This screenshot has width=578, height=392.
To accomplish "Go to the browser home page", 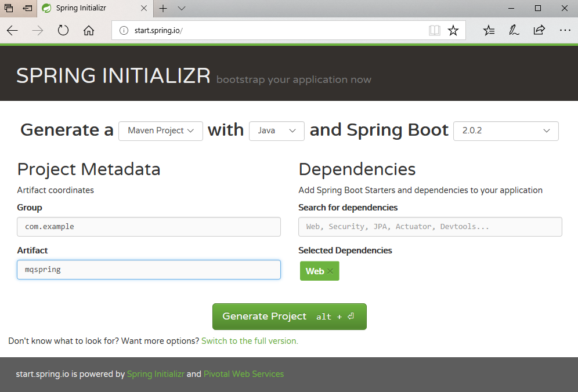I will (89, 30).
